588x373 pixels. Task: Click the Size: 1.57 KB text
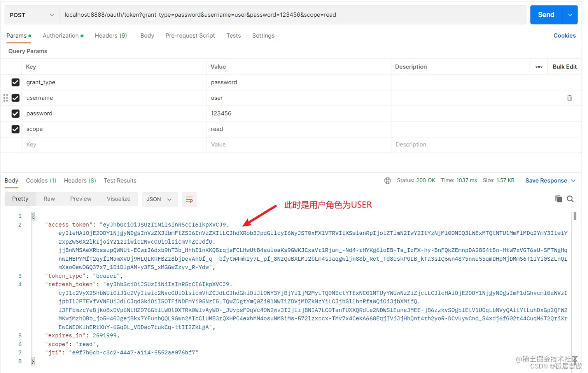(x=499, y=181)
